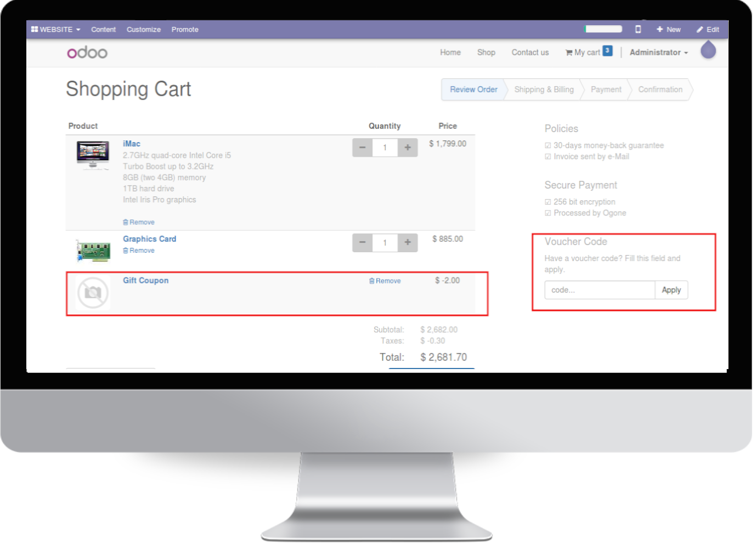The image size is (756, 544).
Task: Click the progress bar in top toolbar
Action: 603,29
